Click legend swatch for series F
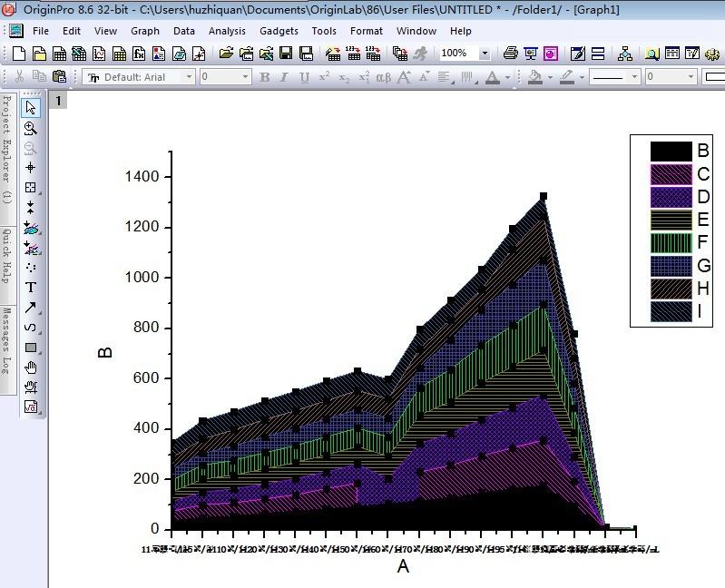725x588 pixels. coord(671,242)
